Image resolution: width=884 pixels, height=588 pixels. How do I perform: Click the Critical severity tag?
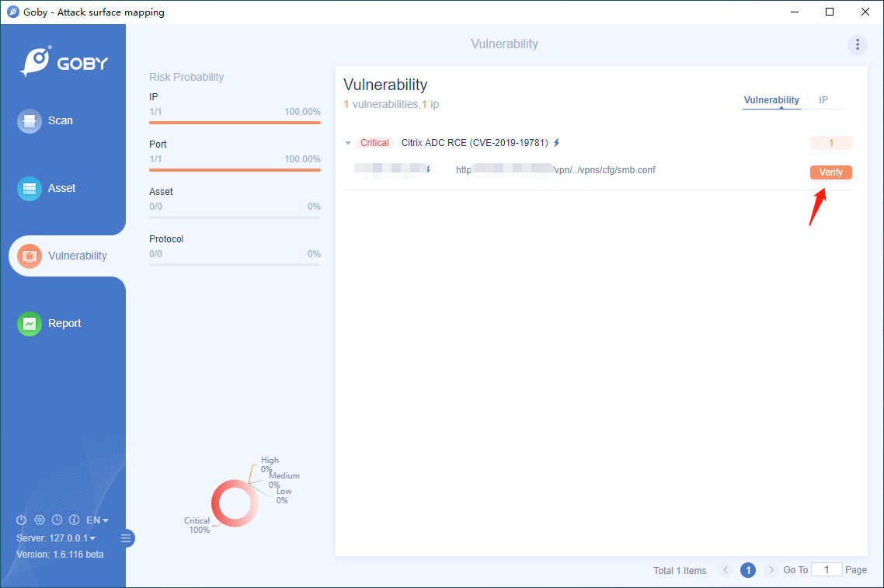pos(374,143)
